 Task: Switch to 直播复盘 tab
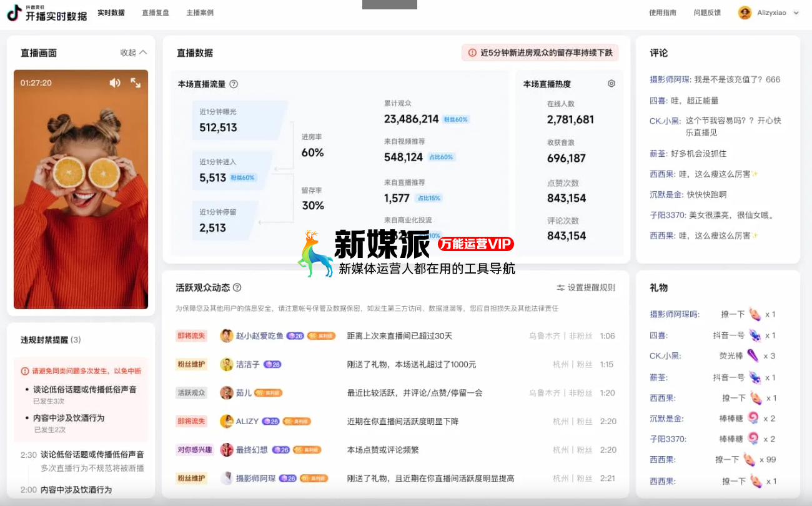pyautogui.click(x=156, y=12)
